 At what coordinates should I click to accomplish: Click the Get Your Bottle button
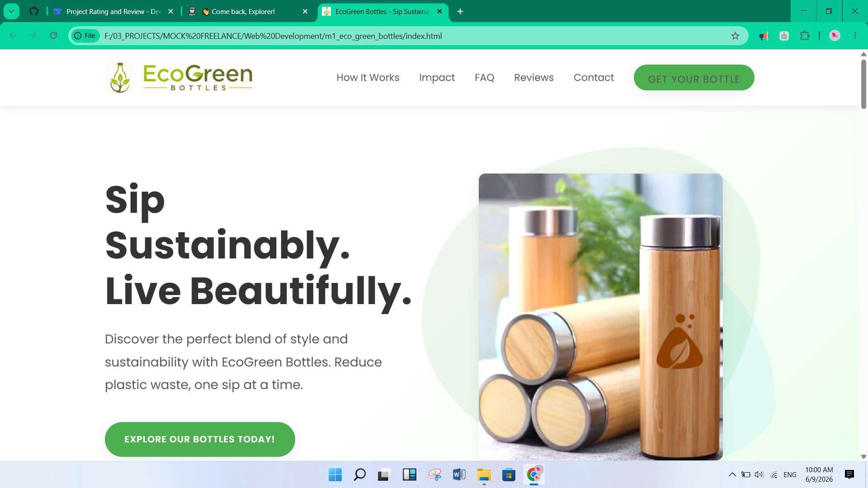pyautogui.click(x=694, y=78)
